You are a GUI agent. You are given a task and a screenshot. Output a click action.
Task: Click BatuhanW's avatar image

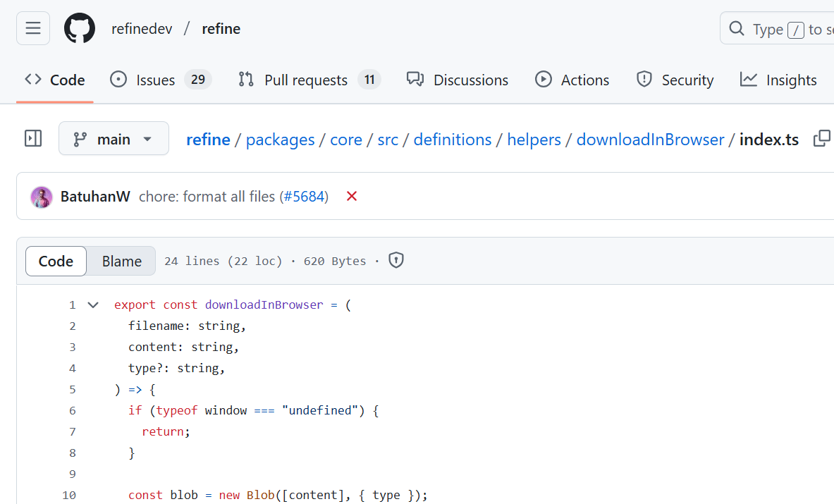click(42, 197)
